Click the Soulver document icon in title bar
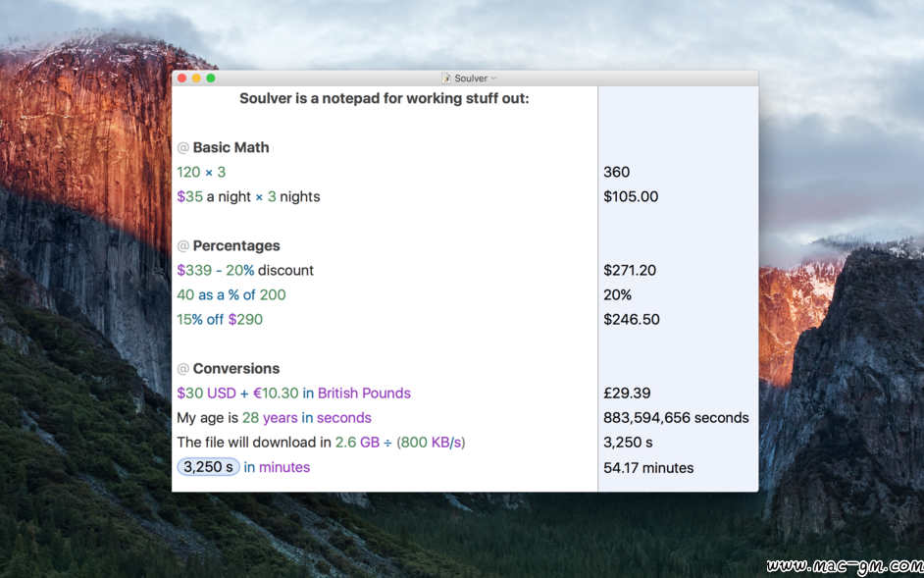Screen dimensions: 924x578 pos(446,78)
